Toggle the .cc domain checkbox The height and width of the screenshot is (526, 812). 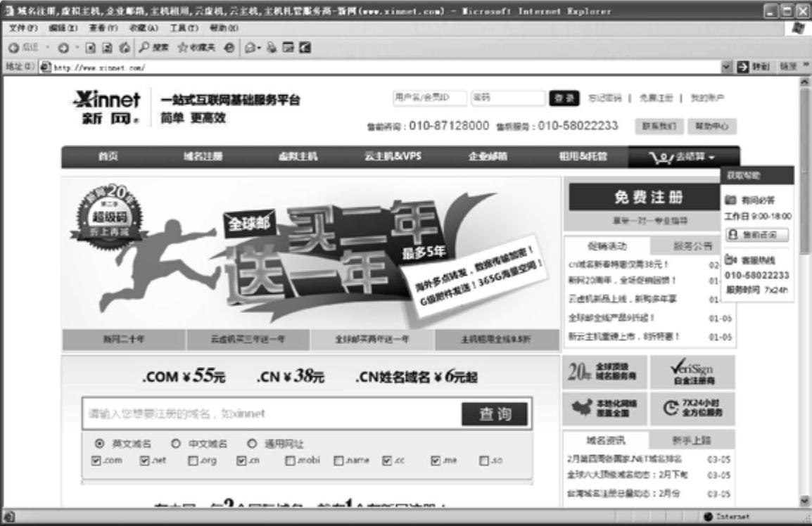pos(387,460)
